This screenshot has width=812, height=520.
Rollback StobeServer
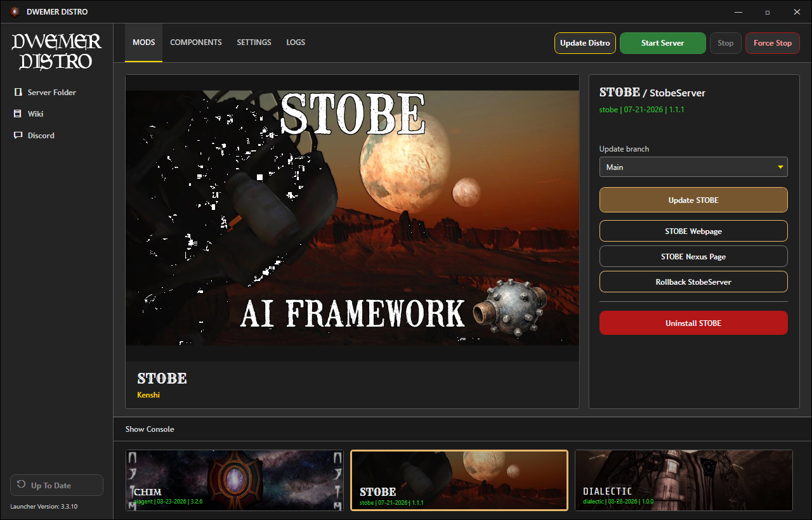click(x=693, y=282)
